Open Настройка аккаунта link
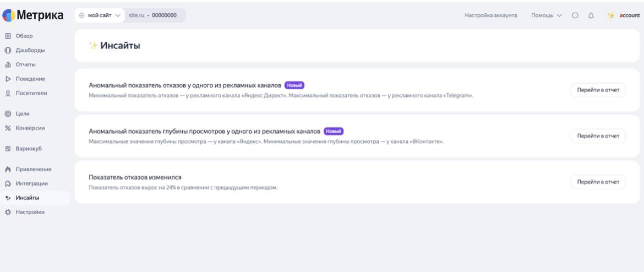 [x=491, y=15]
